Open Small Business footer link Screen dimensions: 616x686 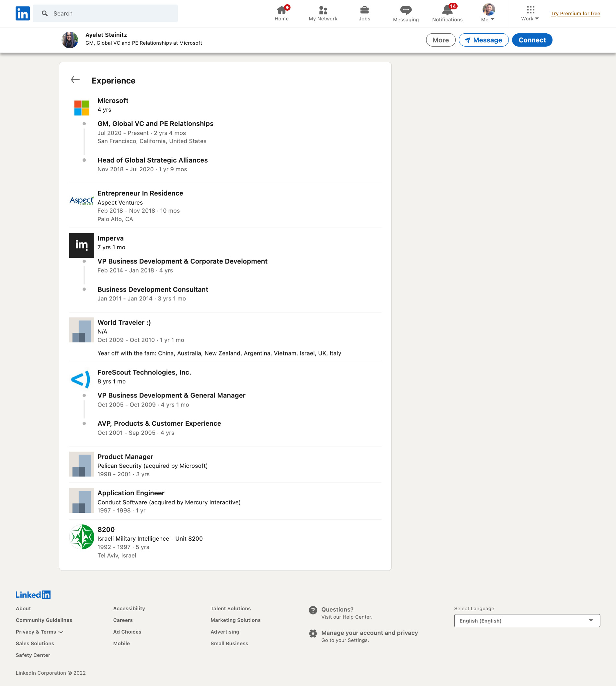[229, 643]
